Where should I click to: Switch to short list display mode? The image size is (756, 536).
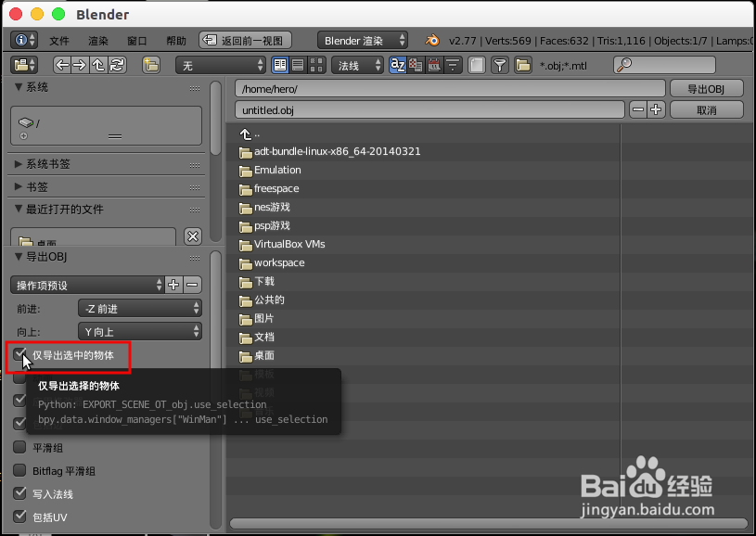click(279, 65)
